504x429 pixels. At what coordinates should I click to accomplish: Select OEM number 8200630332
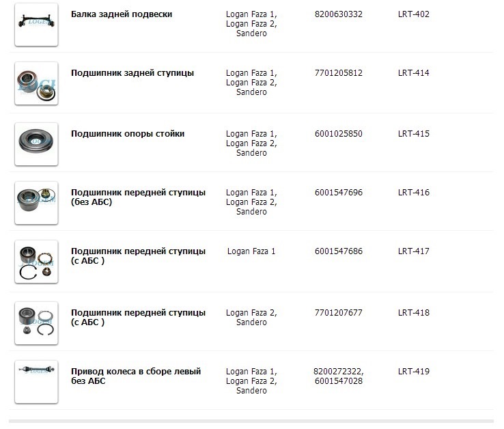[x=339, y=14]
